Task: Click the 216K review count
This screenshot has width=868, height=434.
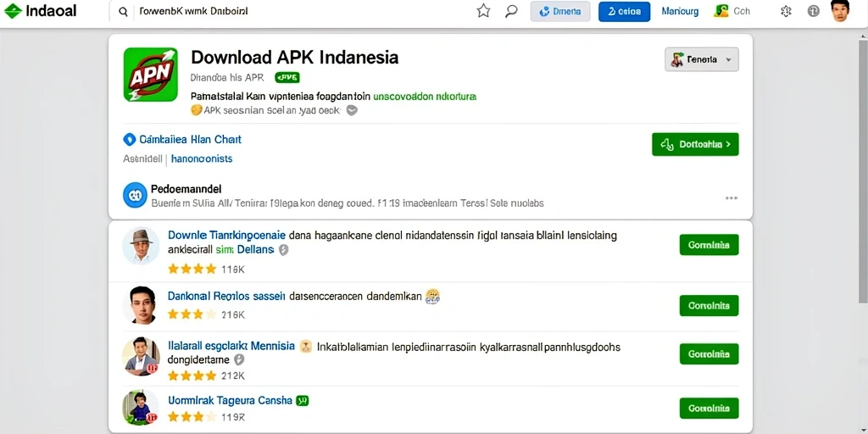Action: tap(233, 314)
